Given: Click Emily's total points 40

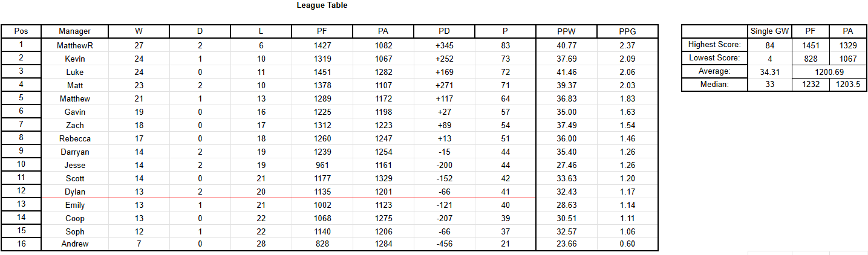Looking at the screenshot, I should (x=505, y=205).
